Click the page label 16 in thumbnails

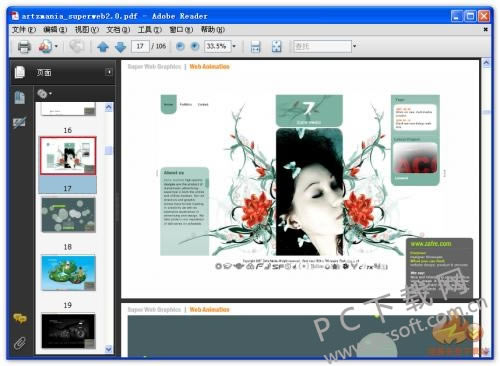pos(67,130)
